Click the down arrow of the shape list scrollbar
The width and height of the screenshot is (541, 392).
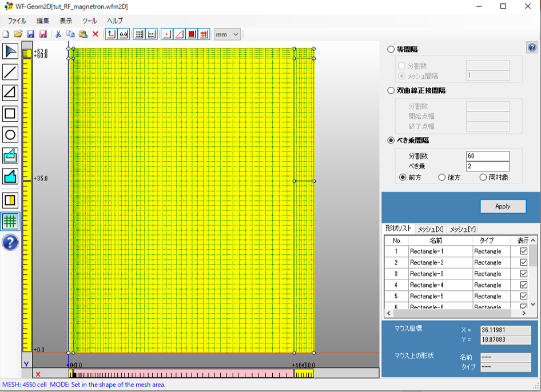pyautogui.click(x=533, y=304)
